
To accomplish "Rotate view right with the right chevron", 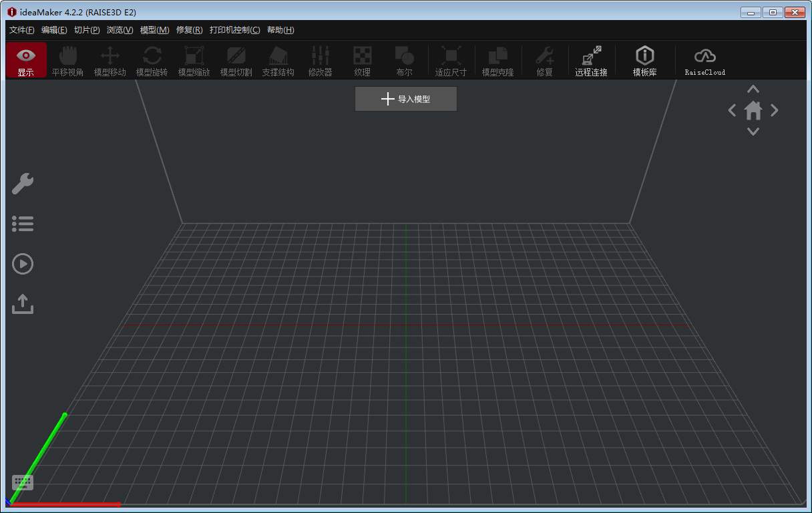I will pos(775,110).
